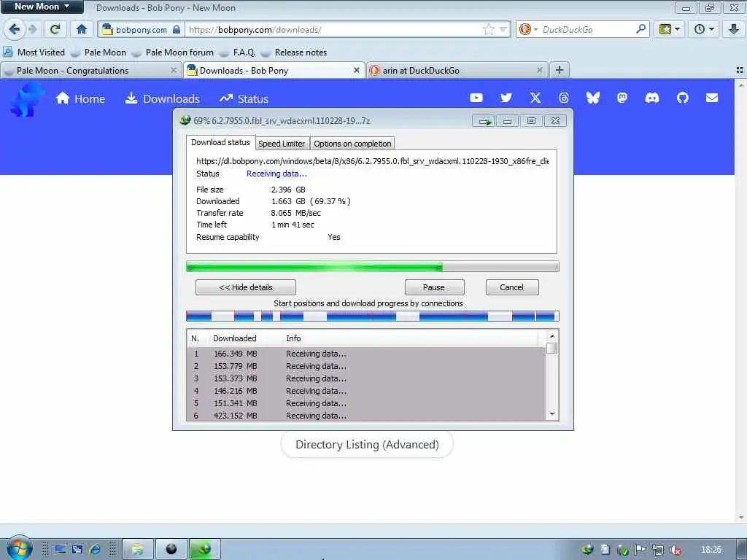The height and width of the screenshot is (560, 747).
Task: Open the New Moon application menu
Action: tap(42, 7)
